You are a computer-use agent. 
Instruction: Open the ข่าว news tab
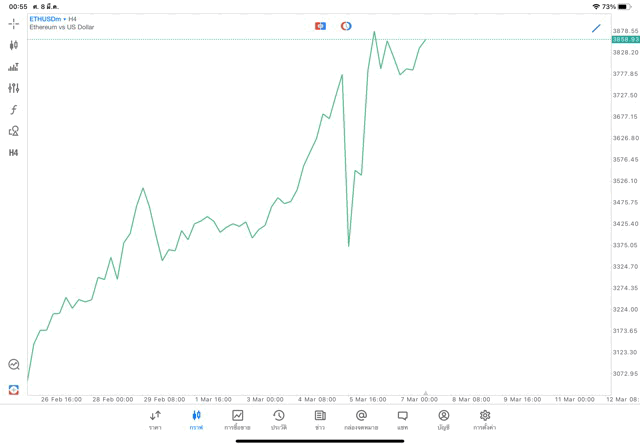click(320, 420)
